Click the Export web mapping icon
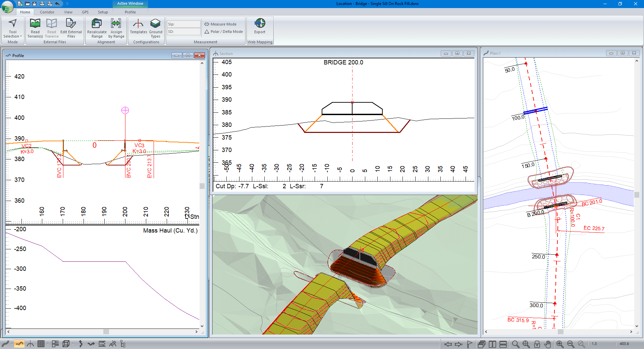Screen dimensions: 644x349 (x=260, y=27)
